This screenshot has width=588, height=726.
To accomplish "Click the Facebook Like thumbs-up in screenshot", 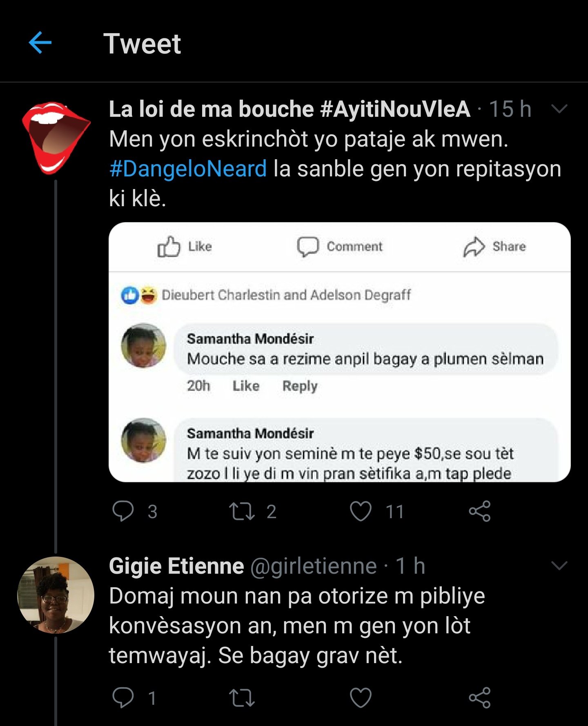I will [x=169, y=247].
